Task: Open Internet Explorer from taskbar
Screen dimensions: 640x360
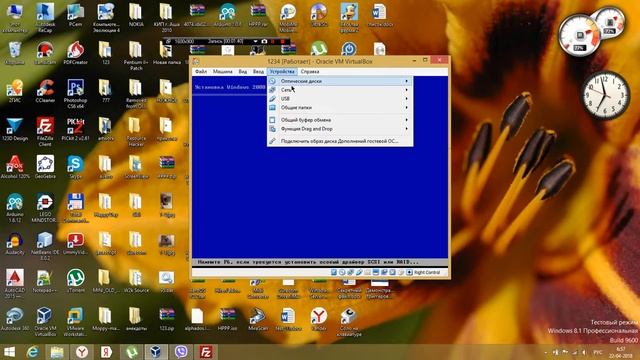Action: coord(33,352)
